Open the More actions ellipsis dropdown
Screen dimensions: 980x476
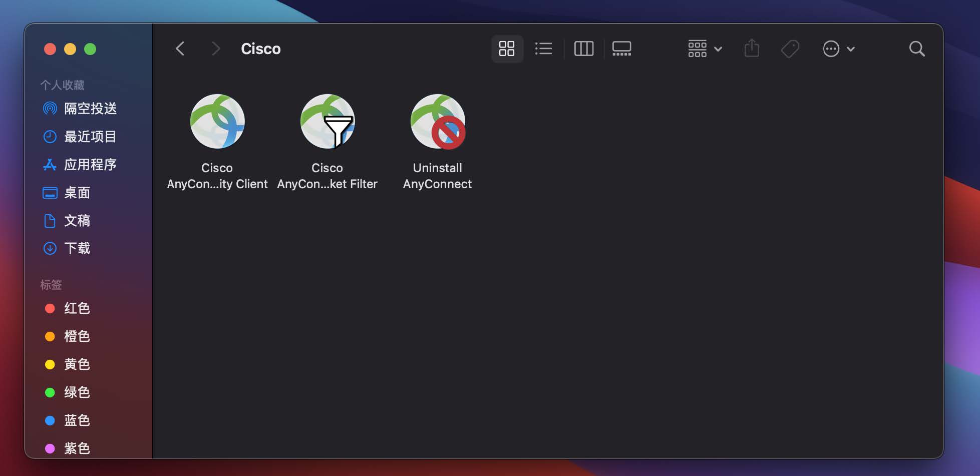point(838,49)
